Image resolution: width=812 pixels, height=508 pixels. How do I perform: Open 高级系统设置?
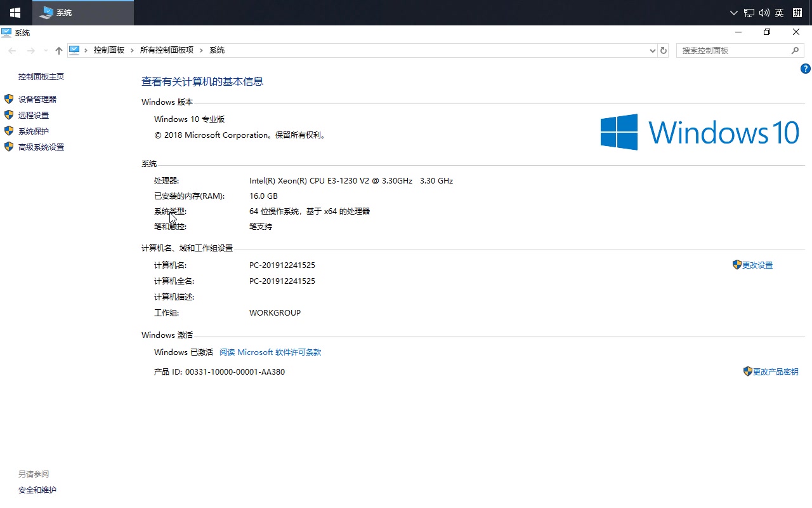(42, 147)
